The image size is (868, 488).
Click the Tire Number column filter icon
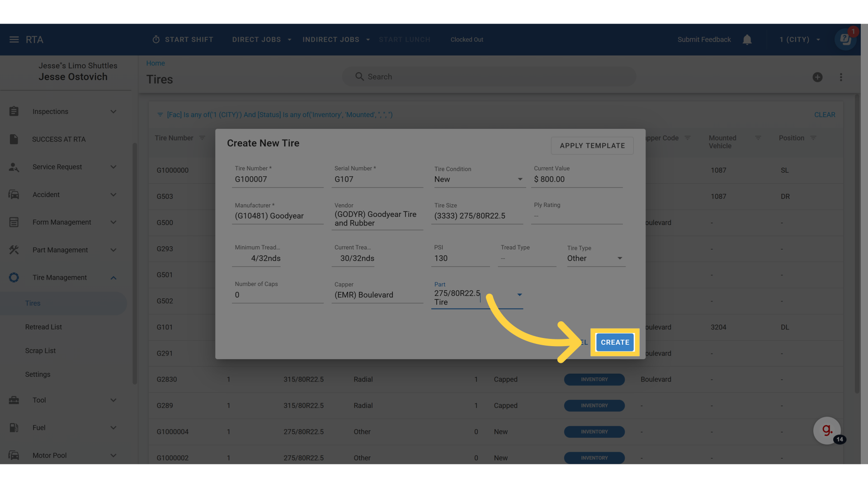coord(202,138)
